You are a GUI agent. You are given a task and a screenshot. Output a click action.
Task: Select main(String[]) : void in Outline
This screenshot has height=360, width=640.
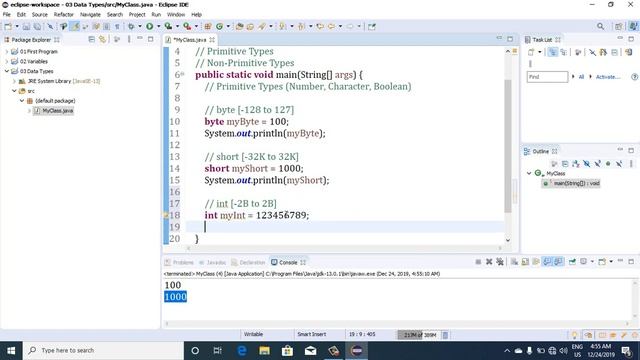pyautogui.click(x=571, y=183)
